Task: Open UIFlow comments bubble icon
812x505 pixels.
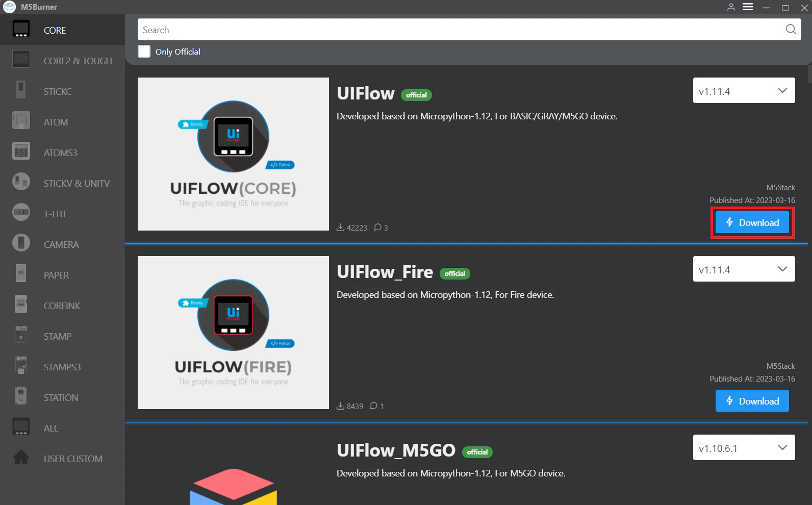Action: pyautogui.click(x=377, y=228)
